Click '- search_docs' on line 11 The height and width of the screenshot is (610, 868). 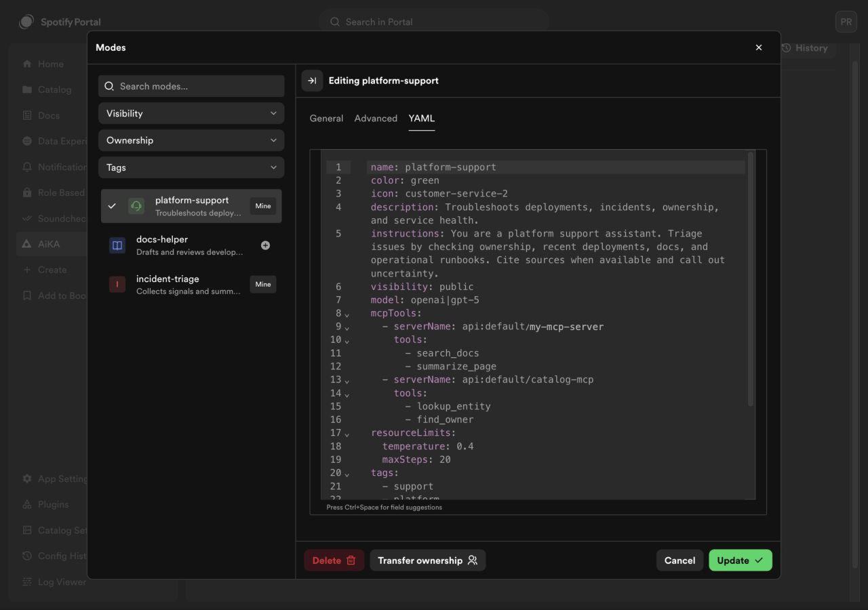(x=442, y=353)
